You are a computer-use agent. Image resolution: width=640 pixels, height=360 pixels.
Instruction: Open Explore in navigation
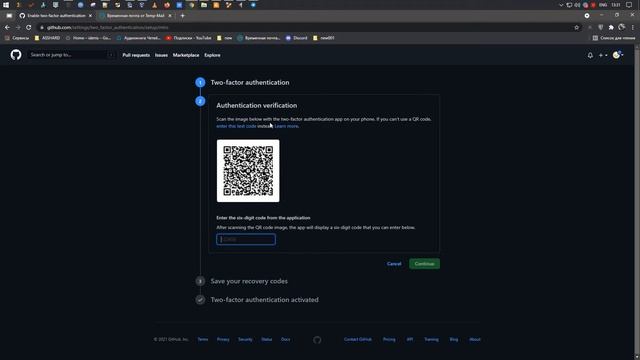click(x=212, y=55)
